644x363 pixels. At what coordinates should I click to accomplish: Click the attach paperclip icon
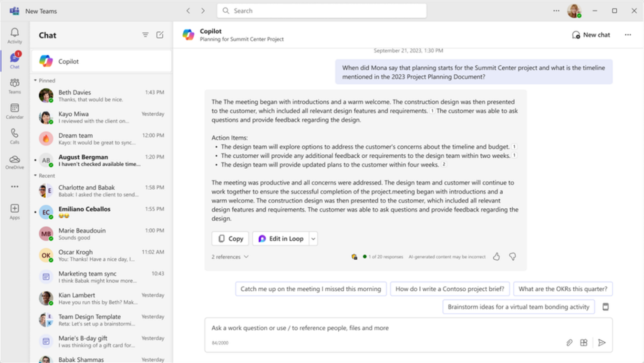tap(569, 342)
